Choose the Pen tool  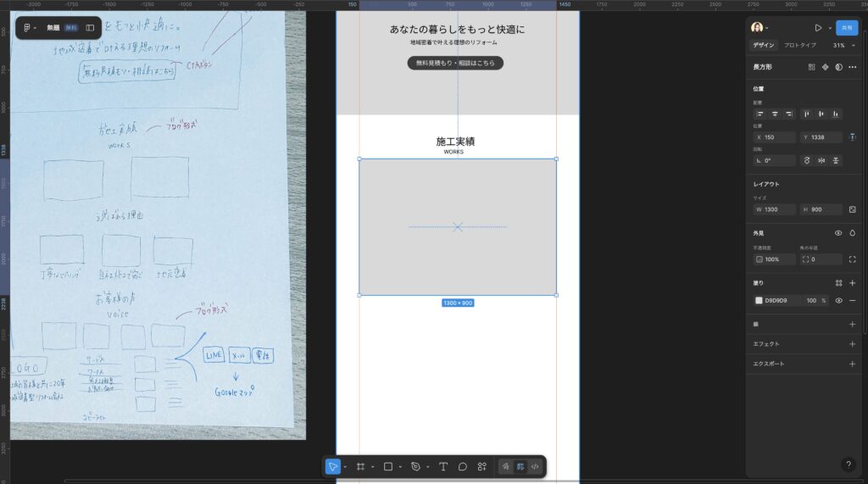(x=415, y=466)
